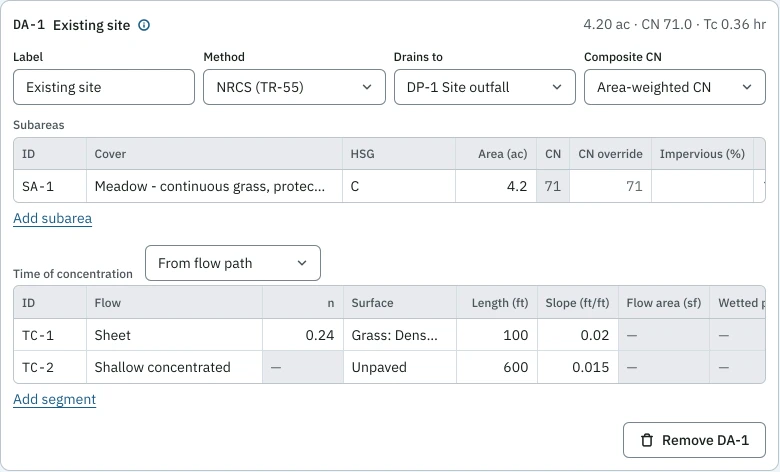Image resolution: width=780 pixels, height=472 pixels.
Task: Open the From flow path dropdown
Action: (x=233, y=263)
